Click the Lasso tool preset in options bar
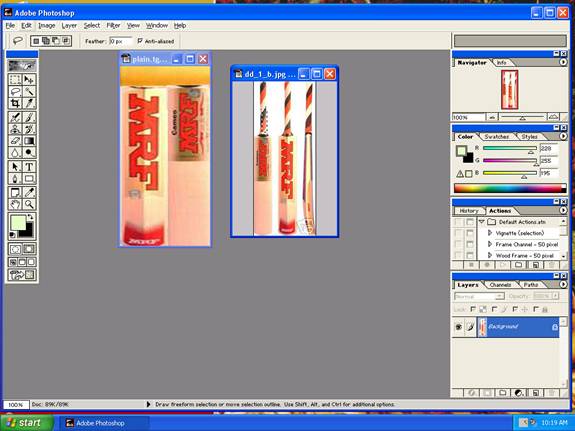Viewport: 575px width, 431px height. click(18, 41)
